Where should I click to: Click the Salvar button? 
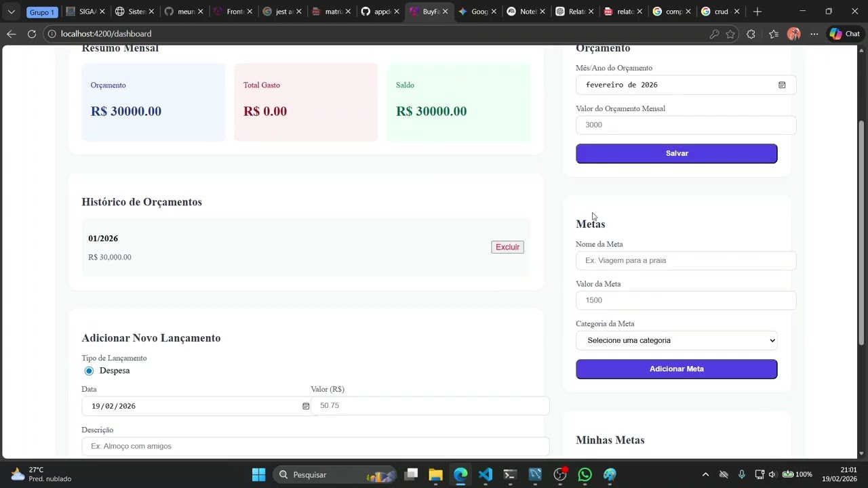click(676, 153)
